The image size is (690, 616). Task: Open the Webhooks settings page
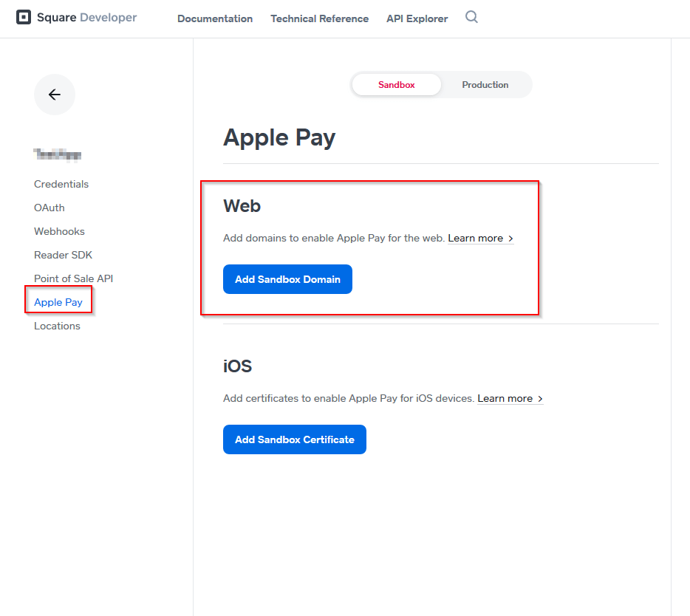[x=59, y=231]
